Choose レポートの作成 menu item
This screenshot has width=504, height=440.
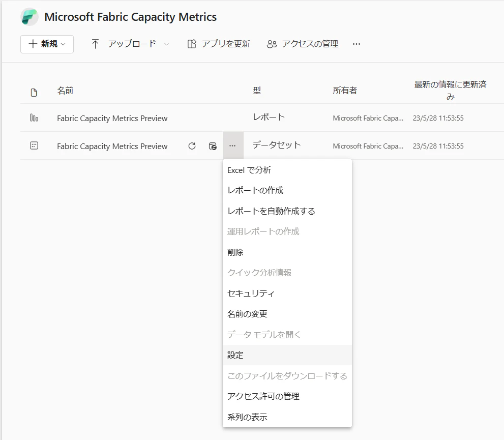coord(287,191)
